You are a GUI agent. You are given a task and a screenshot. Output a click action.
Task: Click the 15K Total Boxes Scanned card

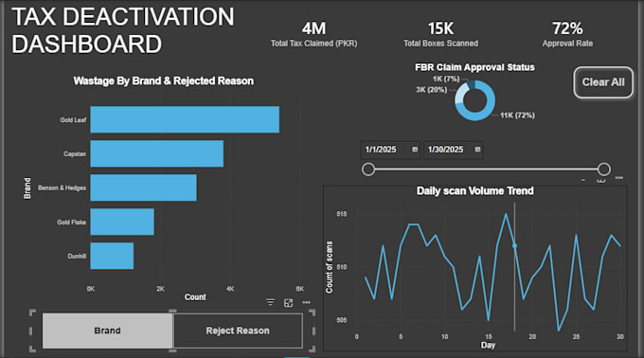pos(440,34)
